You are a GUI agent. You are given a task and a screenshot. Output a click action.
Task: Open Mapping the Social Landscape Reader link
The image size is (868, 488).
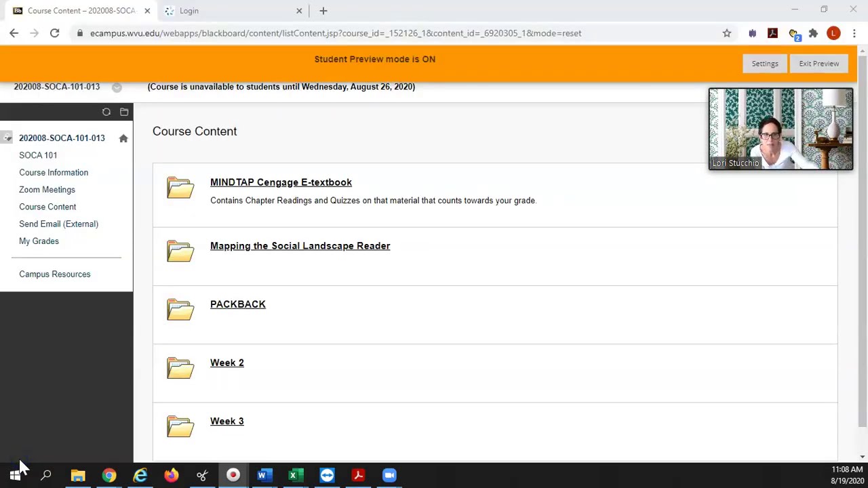click(x=300, y=246)
